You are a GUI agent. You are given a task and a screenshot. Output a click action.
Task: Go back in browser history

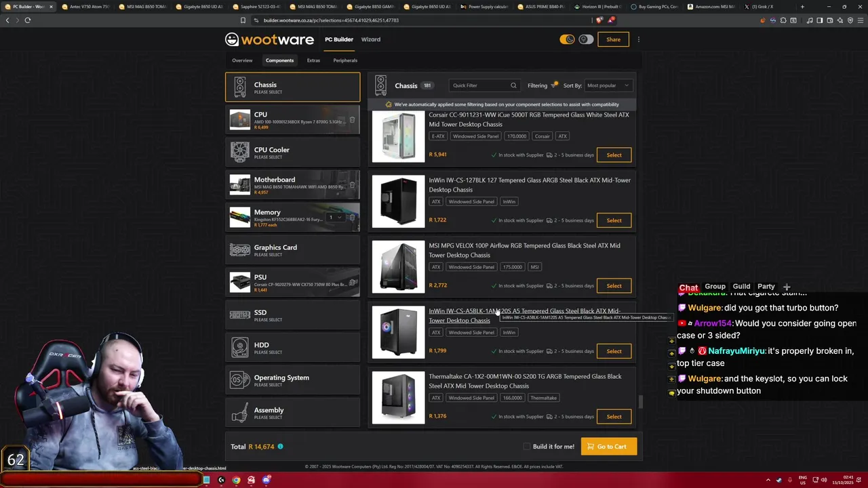coord(7,20)
